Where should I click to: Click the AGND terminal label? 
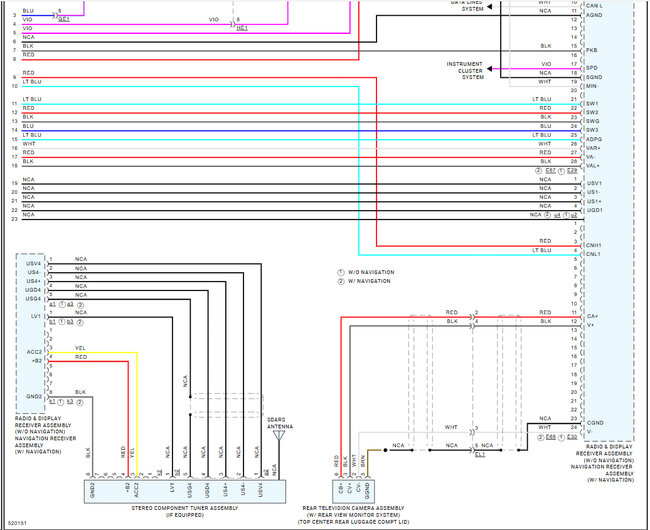coord(594,15)
